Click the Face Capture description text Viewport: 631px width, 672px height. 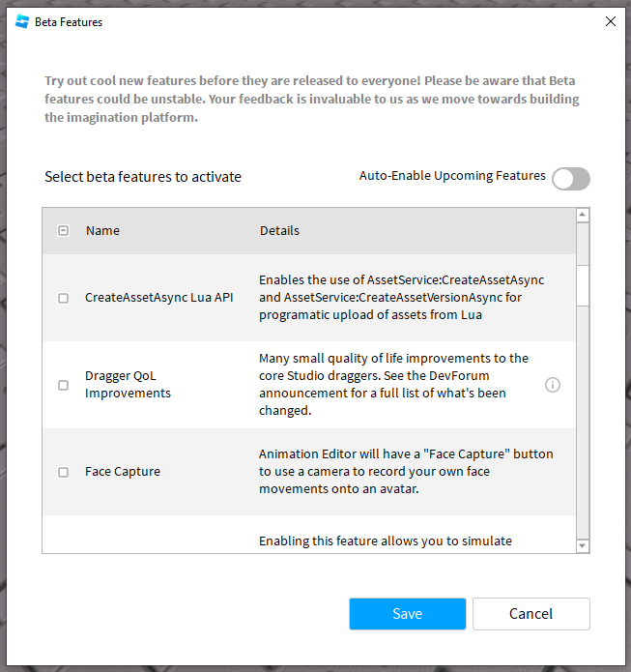(406, 472)
